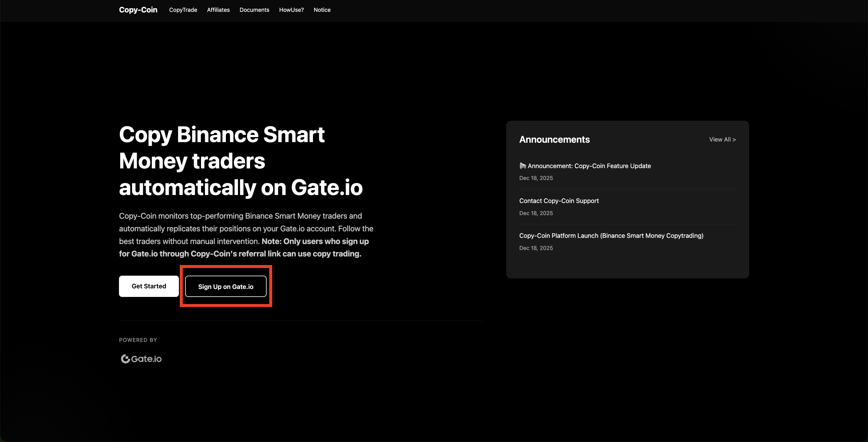Click the Copy-Coin logo in header
This screenshot has width=868, height=442.
(138, 10)
